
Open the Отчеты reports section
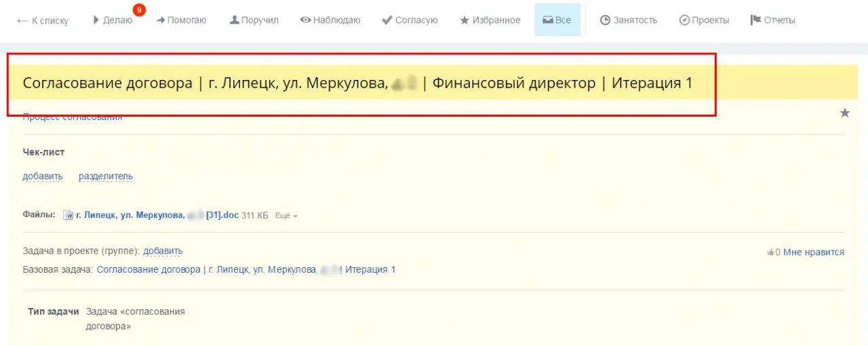(772, 20)
